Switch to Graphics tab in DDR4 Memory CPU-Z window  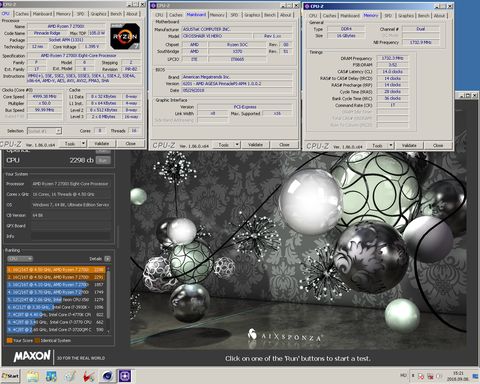406,16
